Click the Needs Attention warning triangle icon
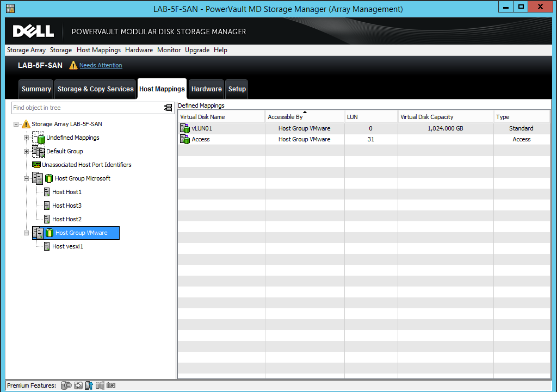 tap(73, 65)
